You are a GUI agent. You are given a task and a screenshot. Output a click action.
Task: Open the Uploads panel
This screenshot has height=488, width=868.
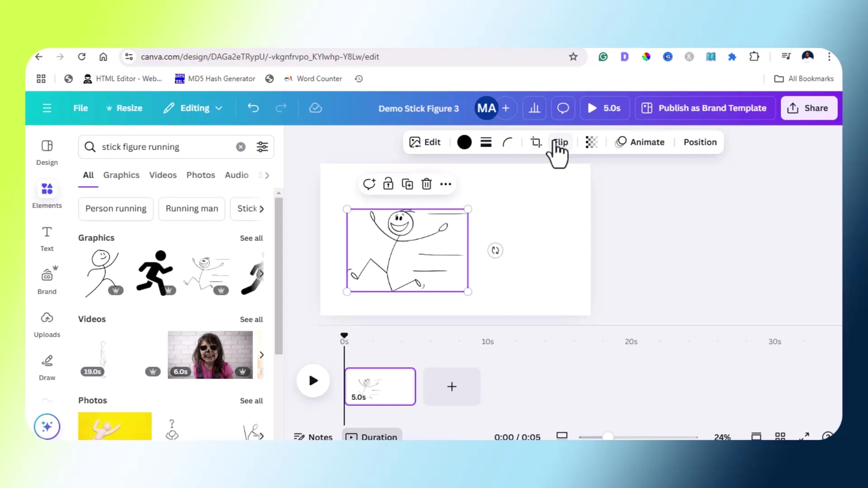47,324
